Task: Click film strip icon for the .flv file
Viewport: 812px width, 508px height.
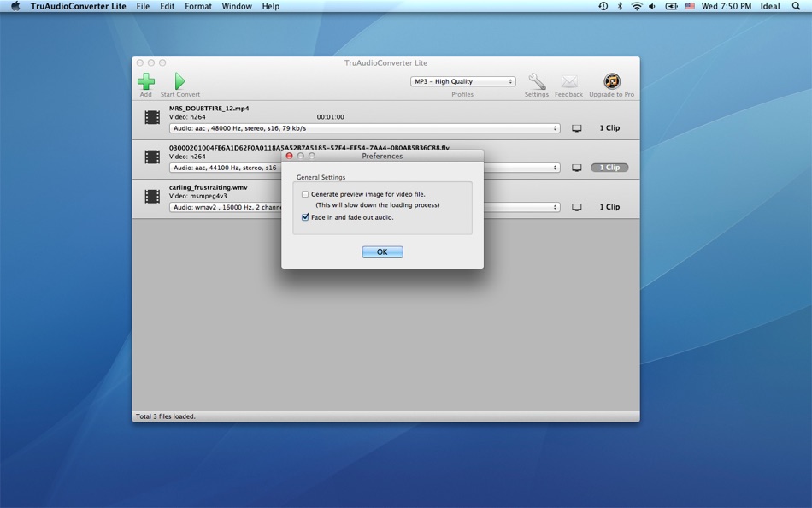Action: [152, 157]
